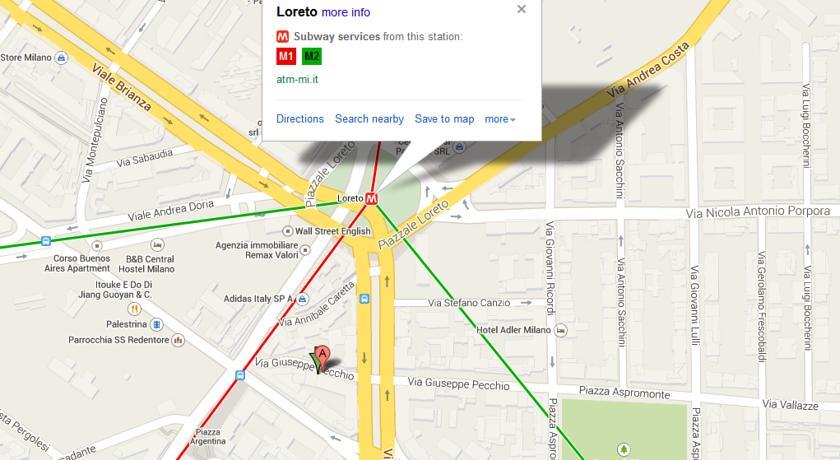840x460 pixels.
Task: Open the 'more info' link beside Loreto
Action: click(346, 12)
